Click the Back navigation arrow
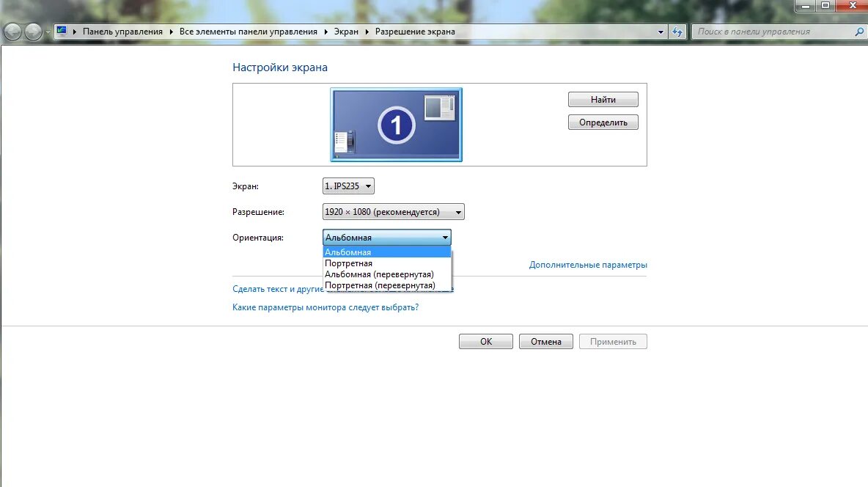868x487 pixels. coord(12,32)
